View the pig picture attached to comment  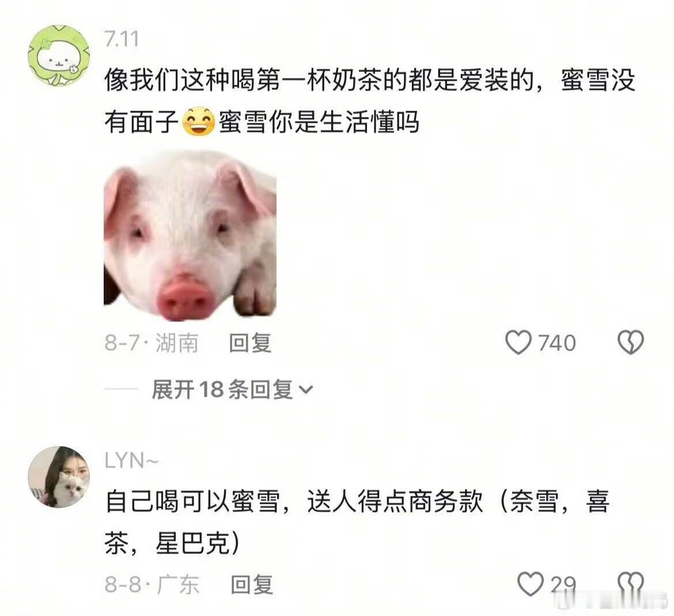click(190, 235)
